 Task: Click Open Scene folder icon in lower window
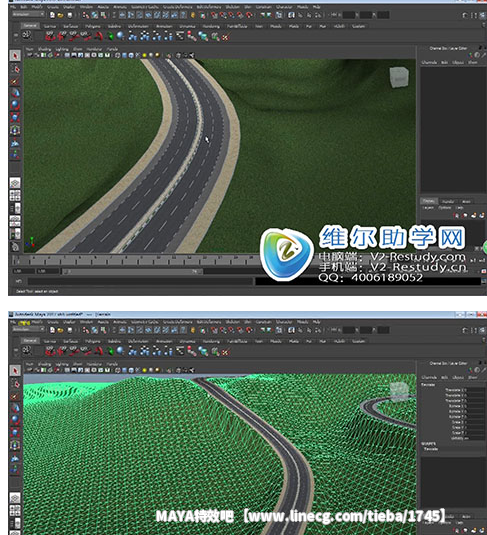(60, 330)
